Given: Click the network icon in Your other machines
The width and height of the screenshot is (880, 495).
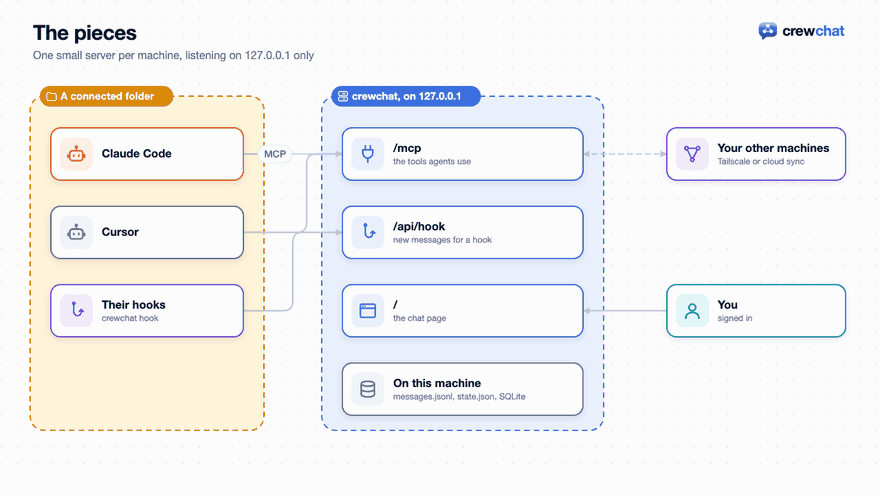Looking at the screenshot, I should (x=692, y=154).
